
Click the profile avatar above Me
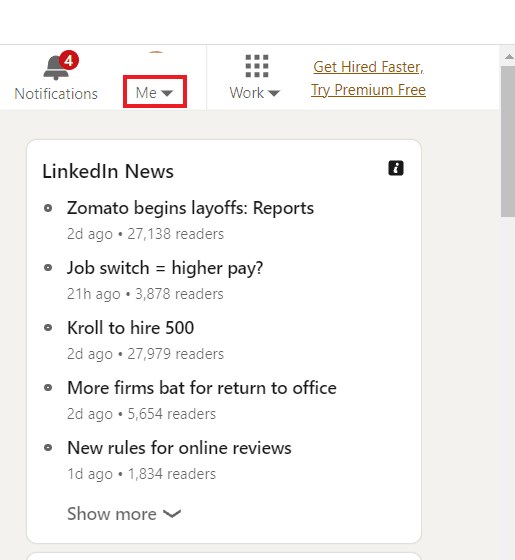pos(156,52)
